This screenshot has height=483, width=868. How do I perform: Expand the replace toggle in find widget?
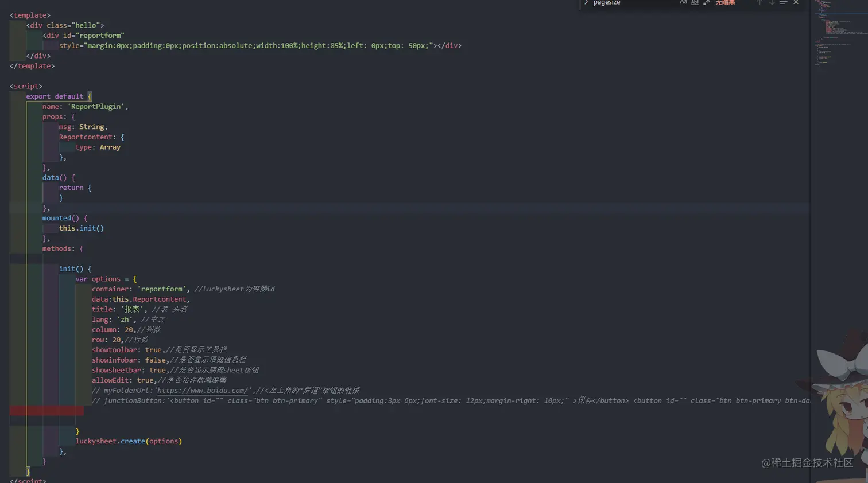pyautogui.click(x=586, y=3)
